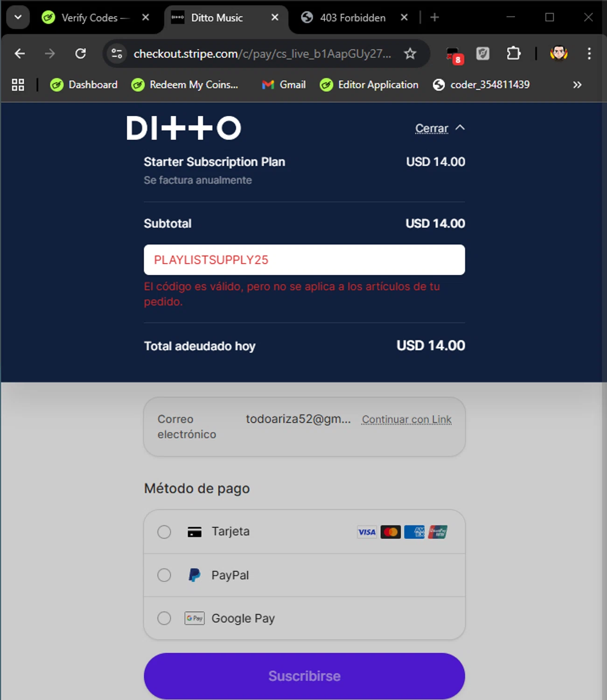
Task: Click the Mastercard logo
Action: coord(391,532)
